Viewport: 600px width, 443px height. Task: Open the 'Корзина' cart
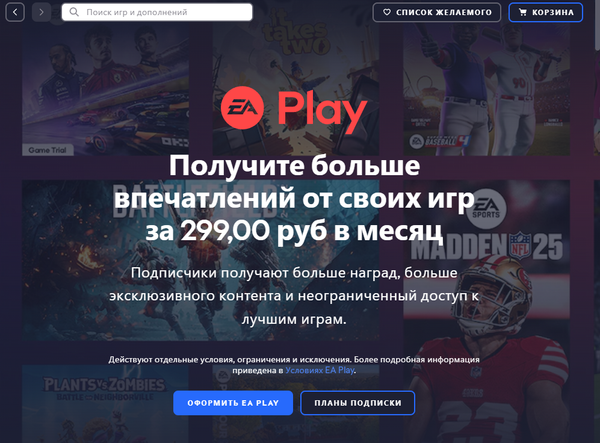[x=546, y=12]
